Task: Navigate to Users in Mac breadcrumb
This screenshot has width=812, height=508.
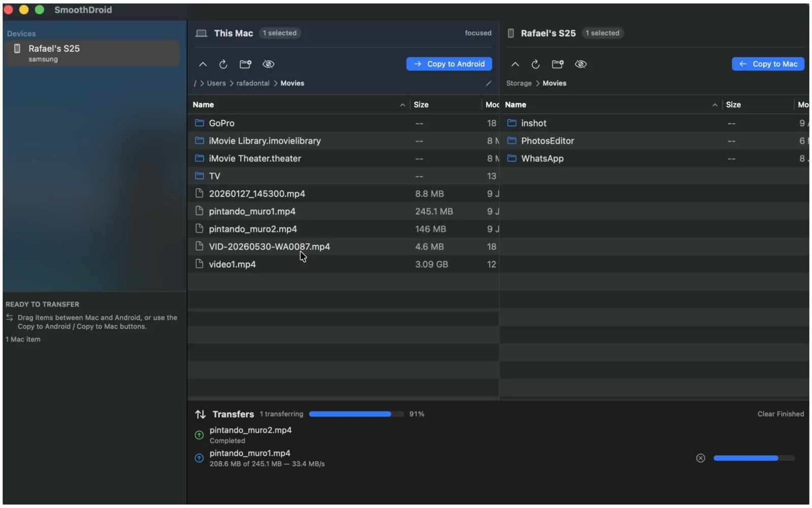Action: point(216,83)
